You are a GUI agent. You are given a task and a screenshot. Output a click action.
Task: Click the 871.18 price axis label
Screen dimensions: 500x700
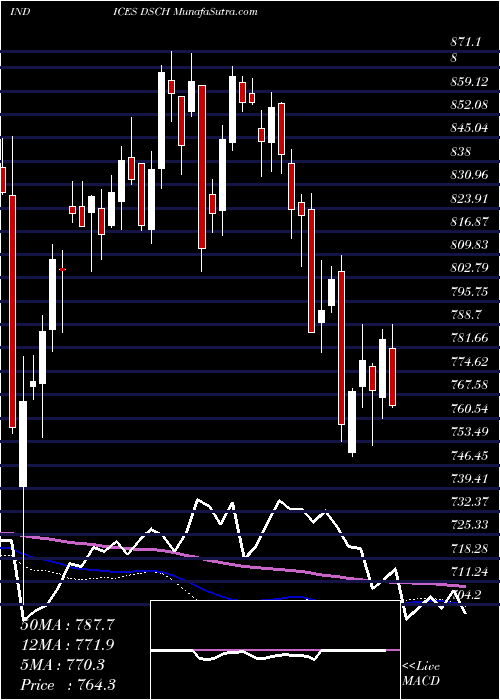point(466,50)
